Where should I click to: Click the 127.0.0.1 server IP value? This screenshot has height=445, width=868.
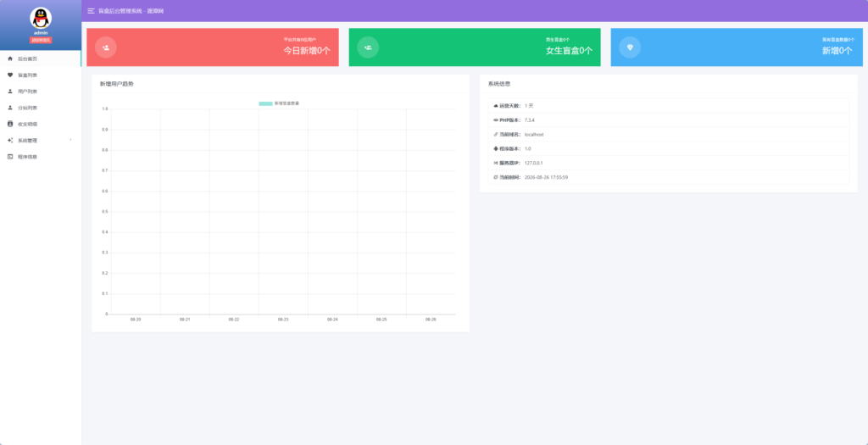coord(534,164)
